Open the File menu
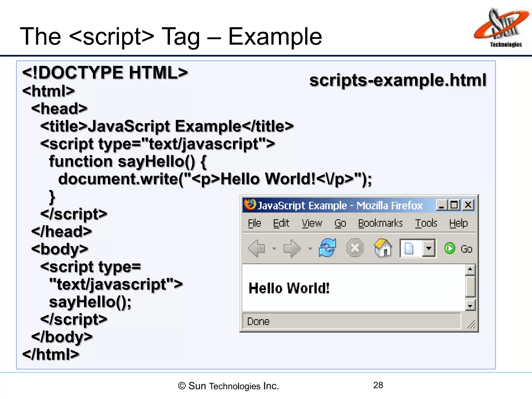532x399 pixels. click(x=254, y=223)
